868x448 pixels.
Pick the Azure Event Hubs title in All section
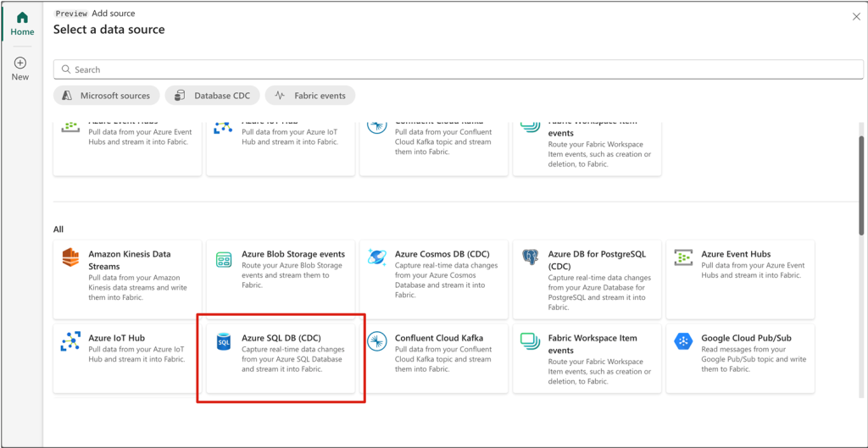click(736, 254)
